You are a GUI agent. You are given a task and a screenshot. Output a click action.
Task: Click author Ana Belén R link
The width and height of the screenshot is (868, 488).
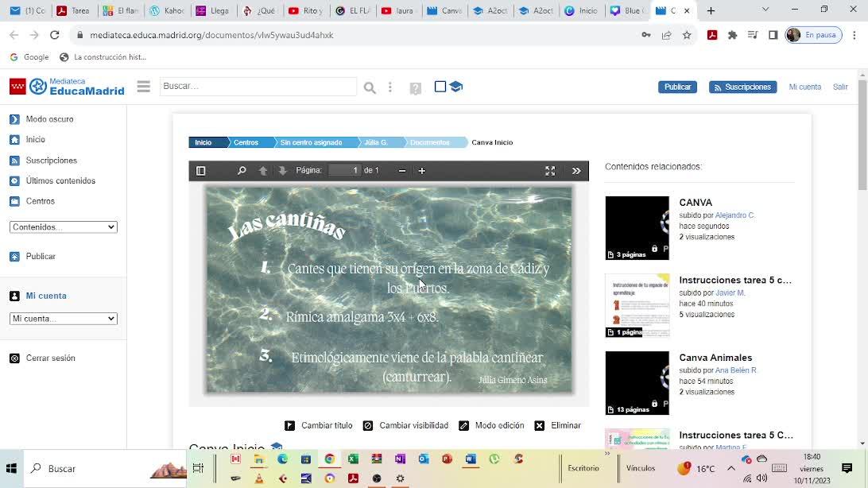point(736,370)
